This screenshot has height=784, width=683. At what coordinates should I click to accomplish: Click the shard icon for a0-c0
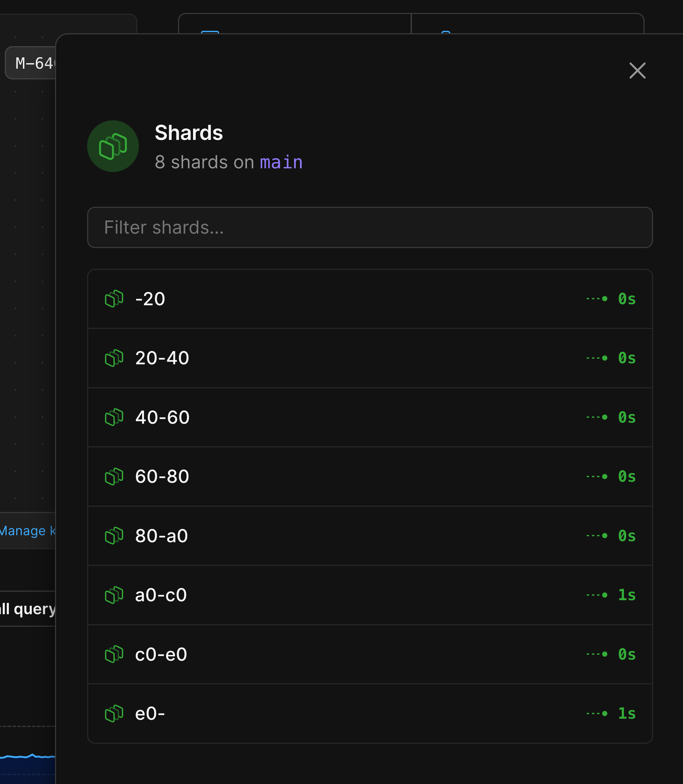click(114, 595)
